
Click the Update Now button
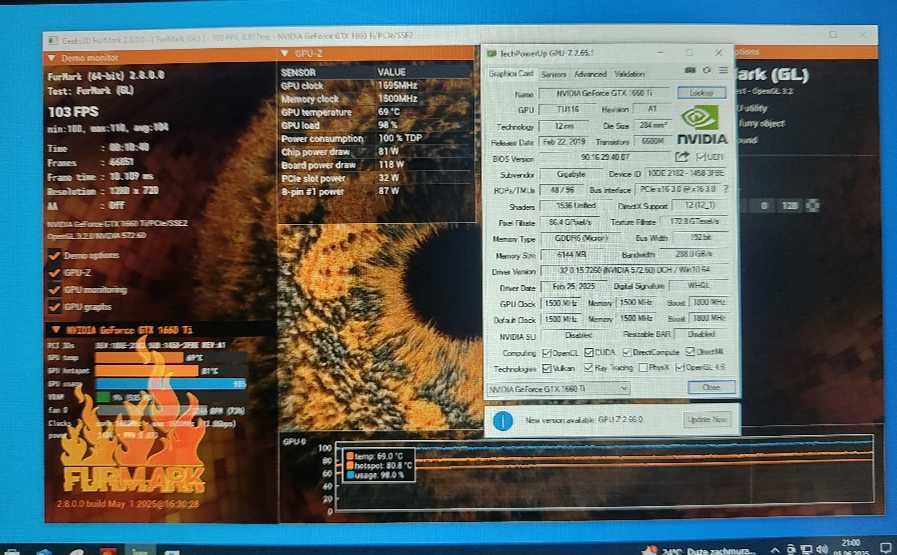point(708,419)
